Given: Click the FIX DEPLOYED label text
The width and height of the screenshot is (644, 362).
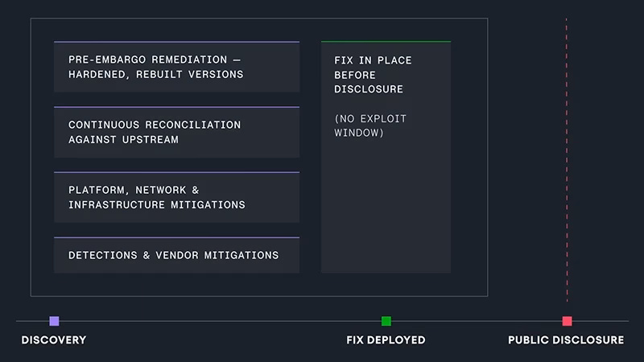Looking at the screenshot, I should click(386, 339).
